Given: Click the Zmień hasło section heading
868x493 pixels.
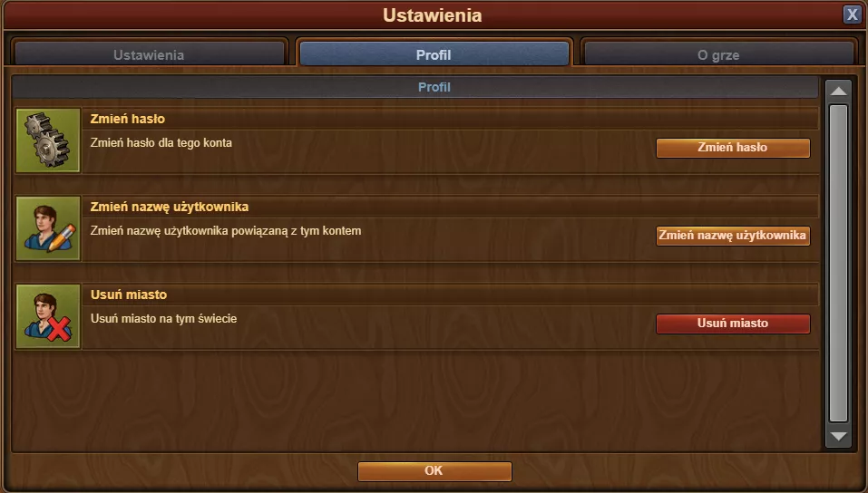Looking at the screenshot, I should [127, 119].
